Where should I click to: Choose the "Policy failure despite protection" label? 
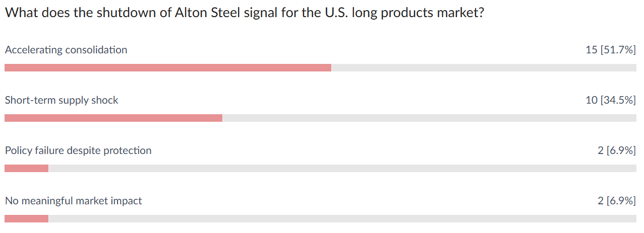[78, 150]
